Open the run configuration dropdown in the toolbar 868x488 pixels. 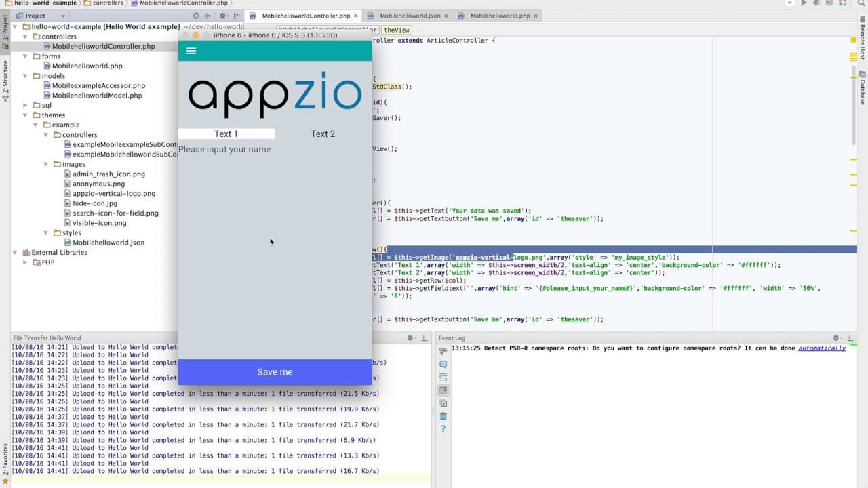[788, 3]
